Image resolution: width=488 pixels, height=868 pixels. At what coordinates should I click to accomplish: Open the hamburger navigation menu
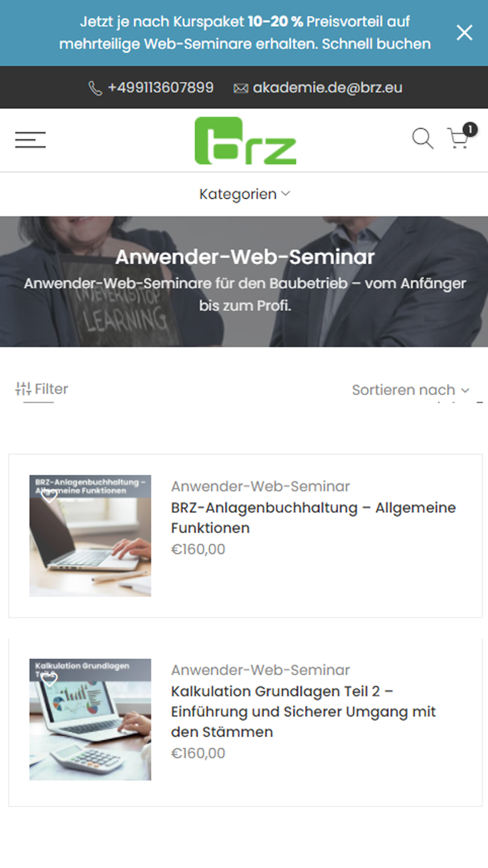click(30, 140)
